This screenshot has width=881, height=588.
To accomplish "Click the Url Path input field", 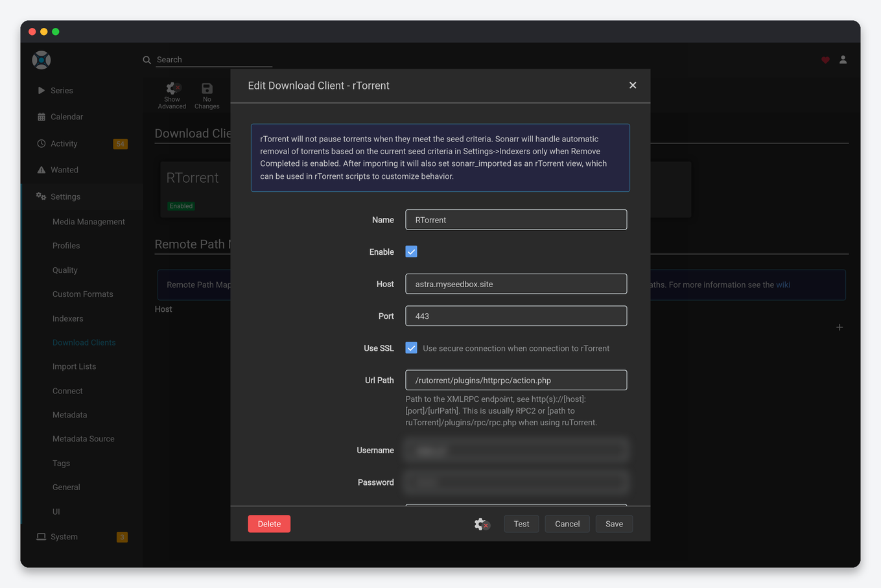I will click(516, 380).
